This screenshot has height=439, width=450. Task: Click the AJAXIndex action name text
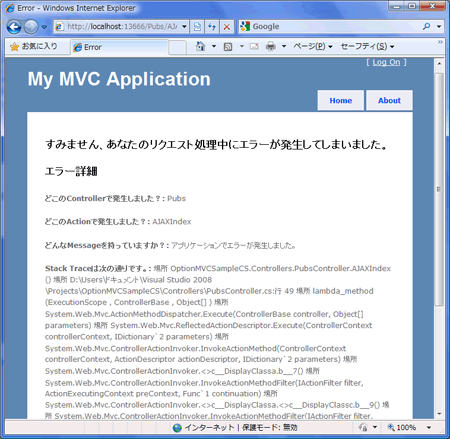[x=172, y=222]
